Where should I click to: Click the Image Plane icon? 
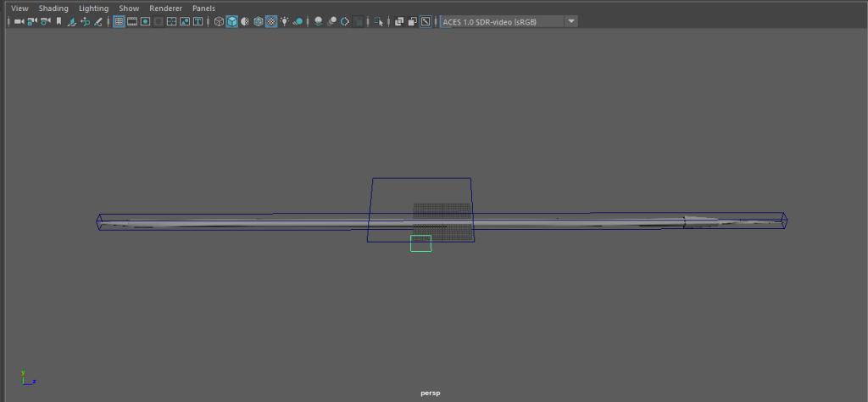tap(72, 21)
